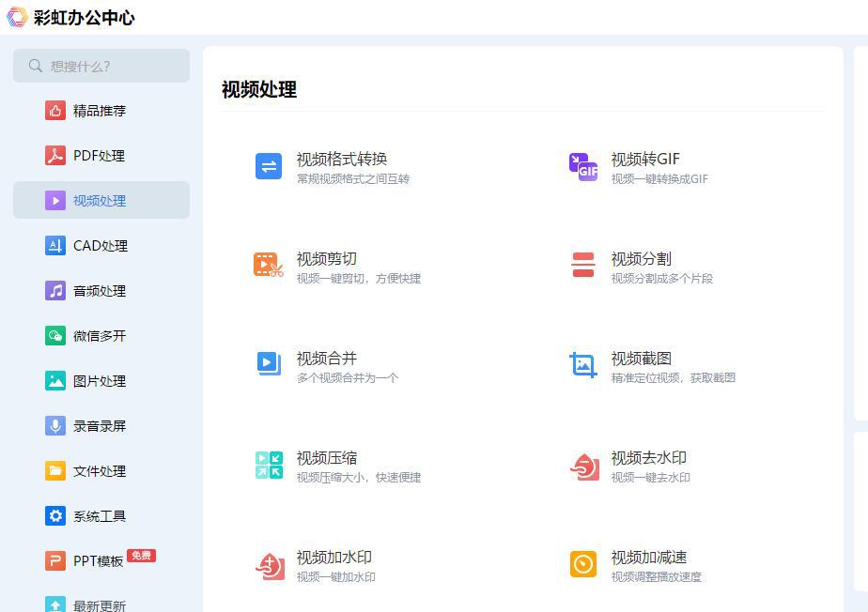This screenshot has width=868, height=612.
Task: Open PPT模板 label in sidebar
Action: tap(98, 561)
